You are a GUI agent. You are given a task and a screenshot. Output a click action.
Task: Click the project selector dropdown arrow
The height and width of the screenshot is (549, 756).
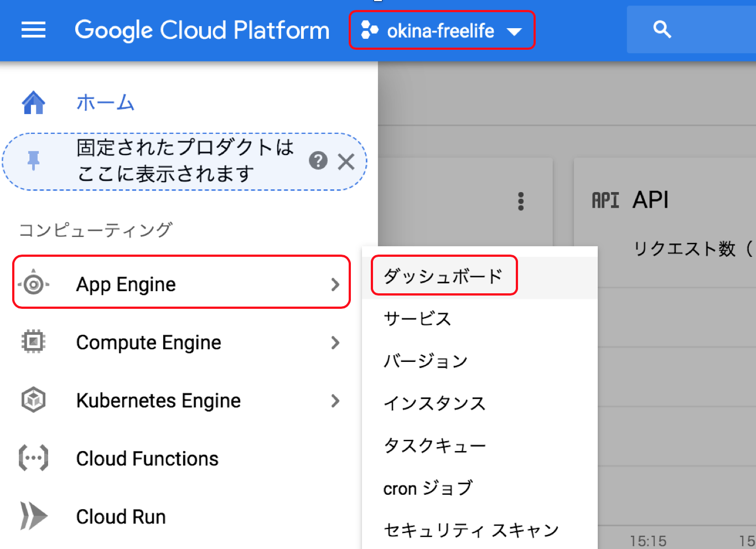tap(514, 32)
